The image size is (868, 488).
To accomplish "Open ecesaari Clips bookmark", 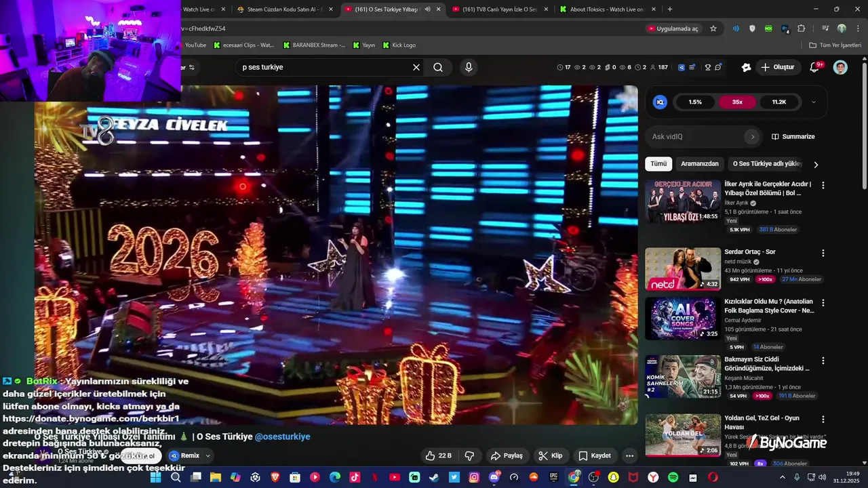I will click(x=243, y=45).
